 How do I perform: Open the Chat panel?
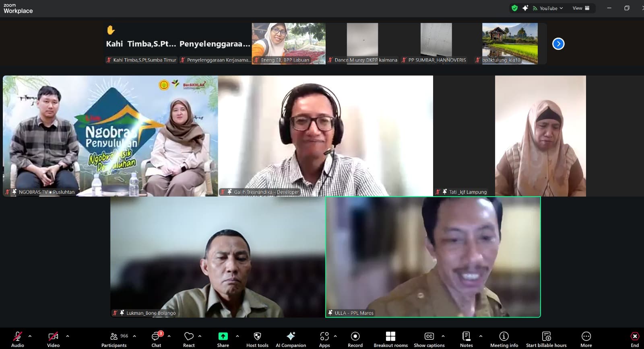156,339
